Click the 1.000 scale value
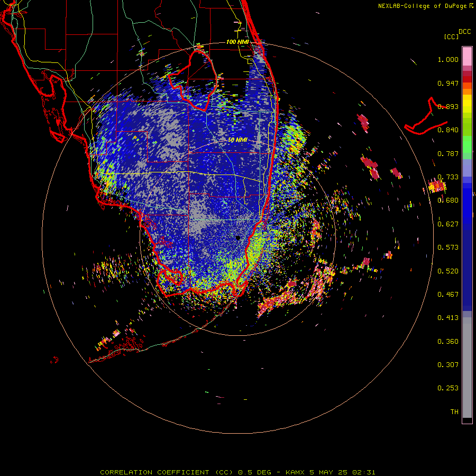Screen dimensions: 476x476 [x=448, y=59]
